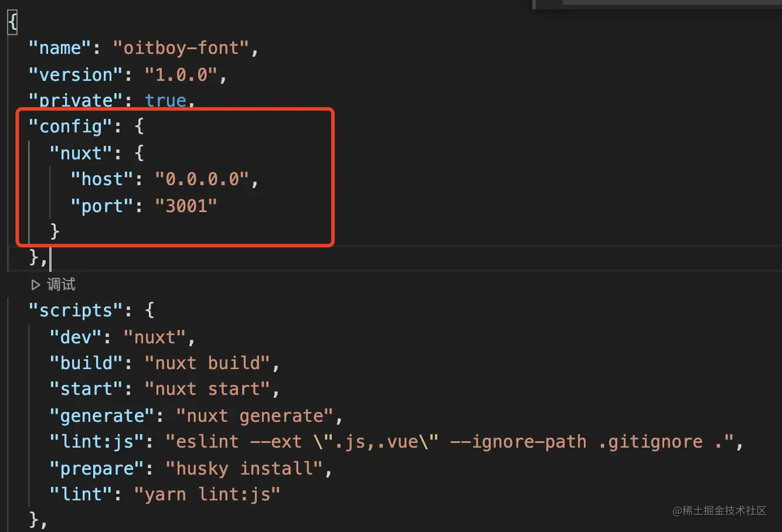Click the "start" script key
This screenshot has height=532, width=782.
tap(87, 388)
